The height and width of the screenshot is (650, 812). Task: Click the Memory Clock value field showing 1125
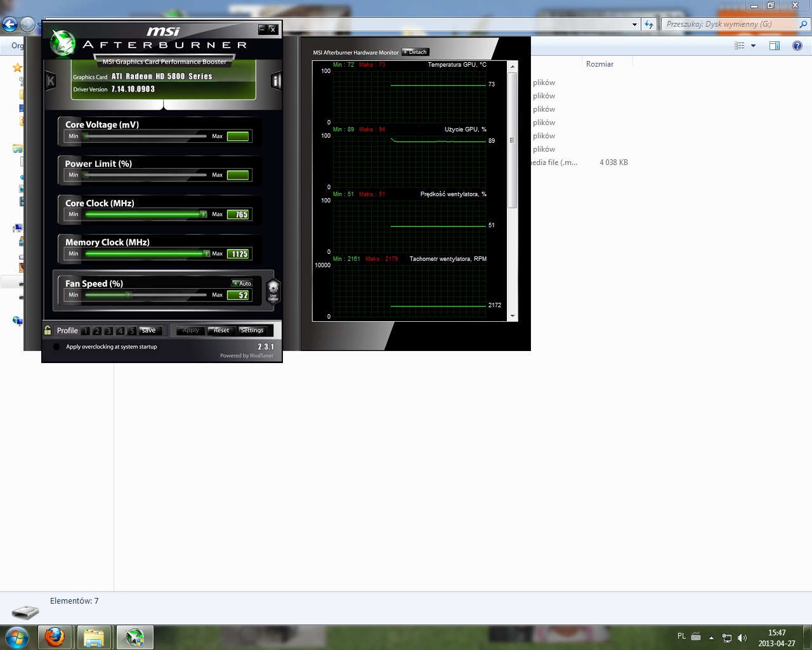[238, 254]
